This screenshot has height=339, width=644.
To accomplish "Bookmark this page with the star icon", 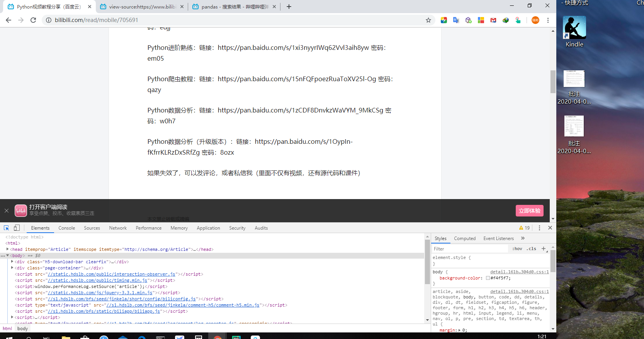I will click(x=428, y=20).
